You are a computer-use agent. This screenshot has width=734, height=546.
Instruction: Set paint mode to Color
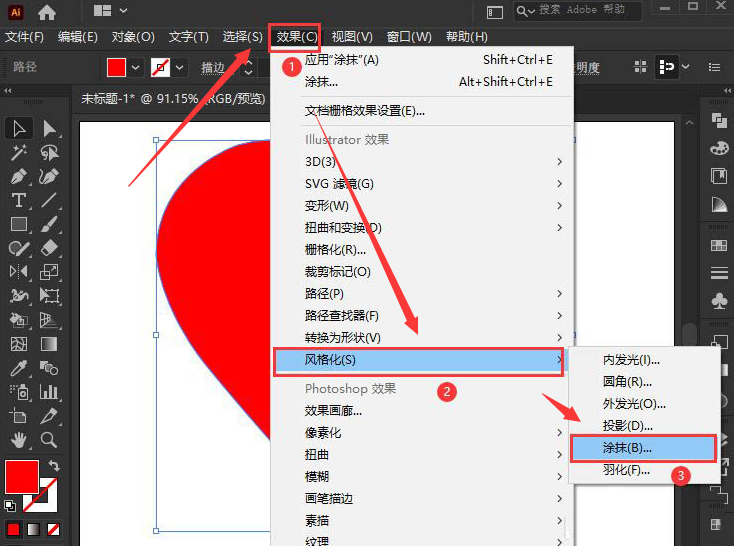point(14,529)
